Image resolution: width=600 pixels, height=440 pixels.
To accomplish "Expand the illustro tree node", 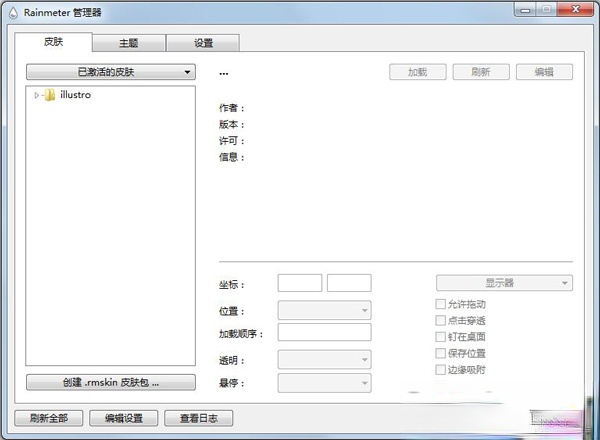I will click(x=37, y=96).
